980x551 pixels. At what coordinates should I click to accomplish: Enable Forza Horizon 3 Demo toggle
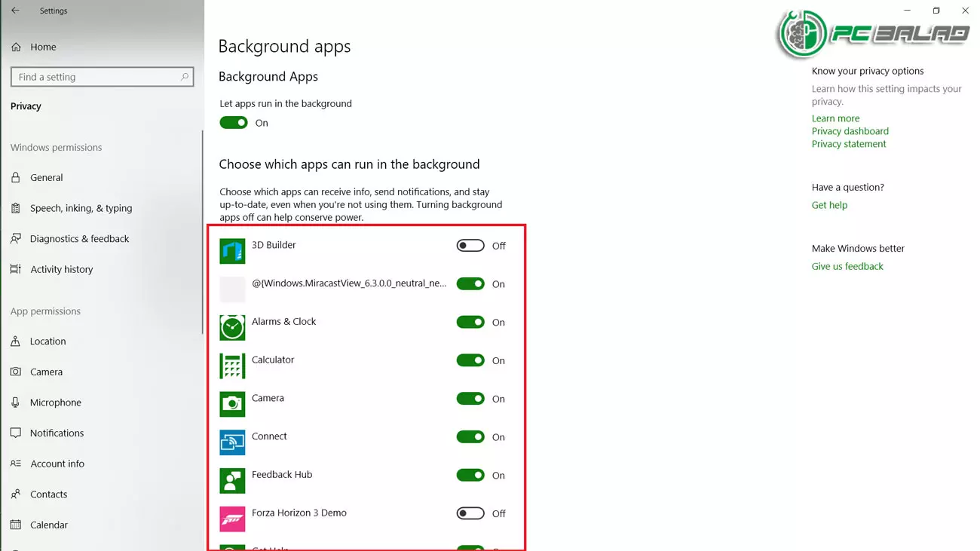[470, 513]
